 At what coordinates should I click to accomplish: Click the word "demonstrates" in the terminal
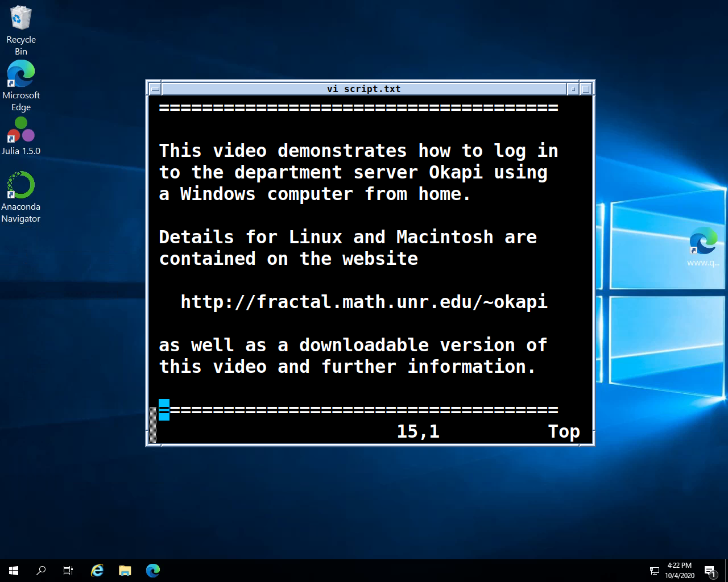[x=342, y=151]
